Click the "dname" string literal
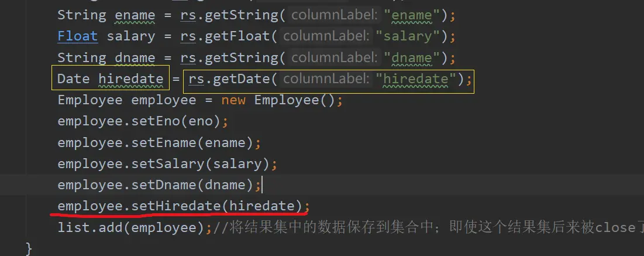Screen dimensions: 644x256 pos(412,57)
